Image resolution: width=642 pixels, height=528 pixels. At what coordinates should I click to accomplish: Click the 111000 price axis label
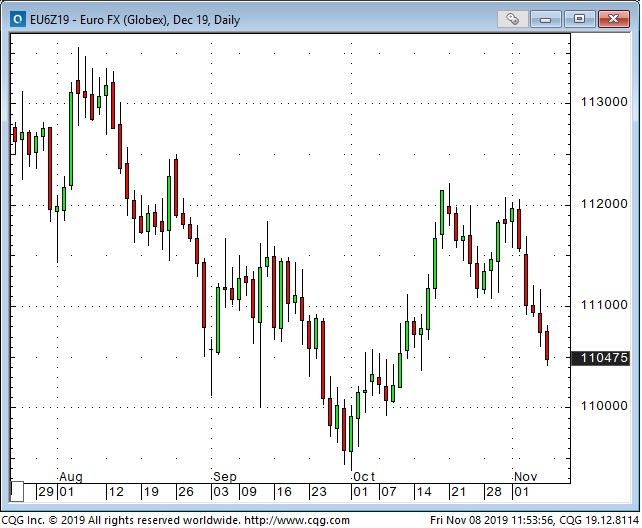point(604,305)
